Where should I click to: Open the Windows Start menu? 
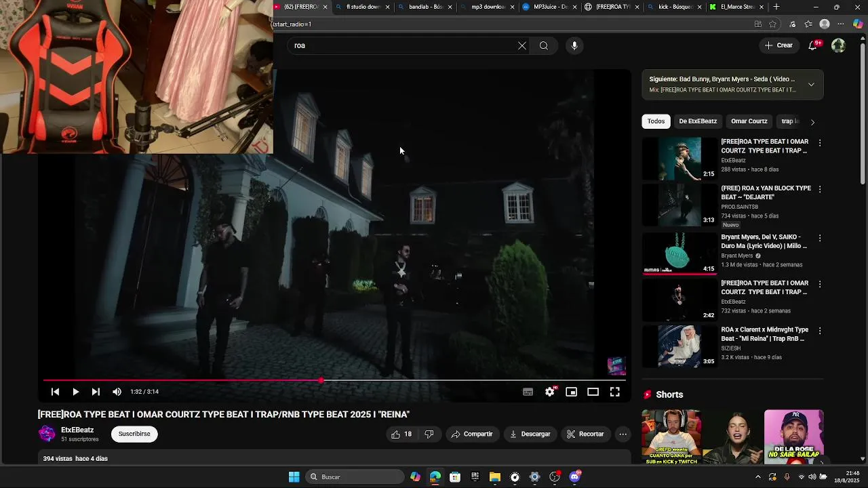[x=294, y=477]
